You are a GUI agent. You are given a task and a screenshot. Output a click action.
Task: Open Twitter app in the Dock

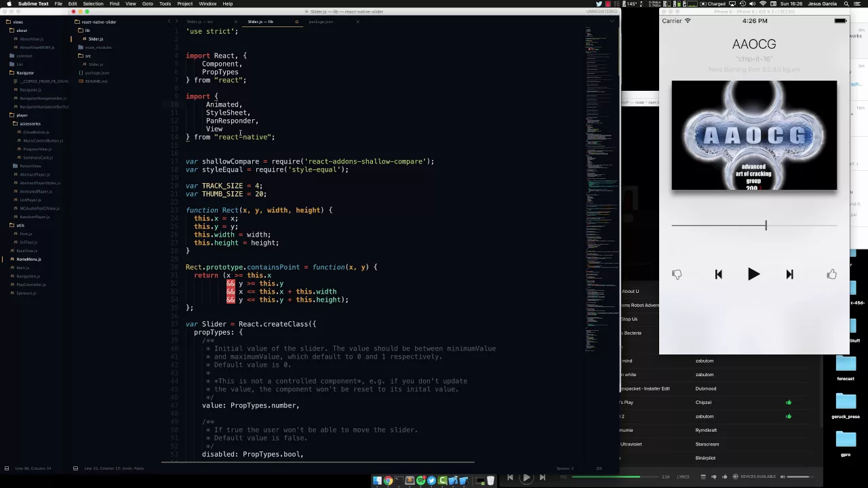[x=431, y=481]
